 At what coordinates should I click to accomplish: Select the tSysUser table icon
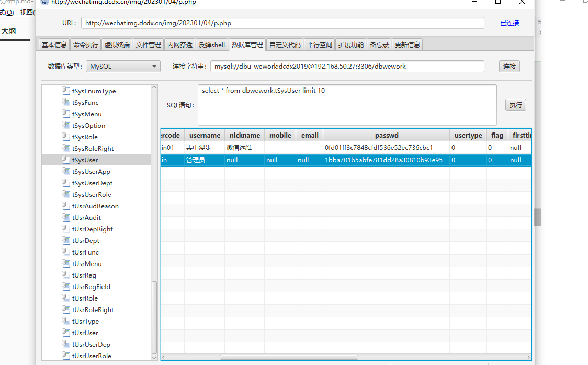pos(66,160)
